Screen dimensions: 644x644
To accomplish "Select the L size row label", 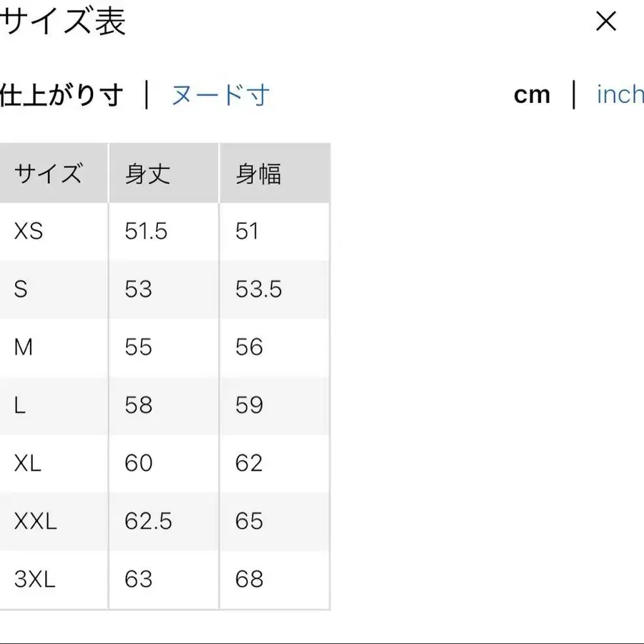I will pyautogui.click(x=19, y=405).
